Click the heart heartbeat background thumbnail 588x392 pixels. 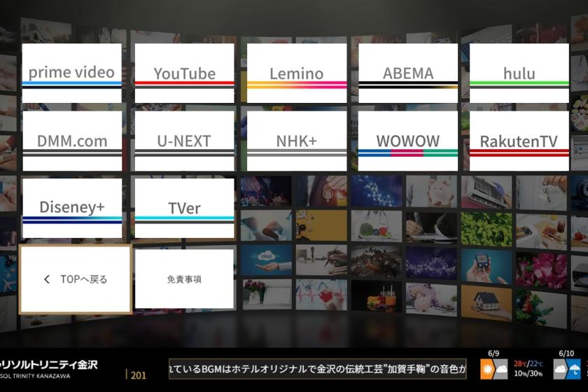[321, 295]
